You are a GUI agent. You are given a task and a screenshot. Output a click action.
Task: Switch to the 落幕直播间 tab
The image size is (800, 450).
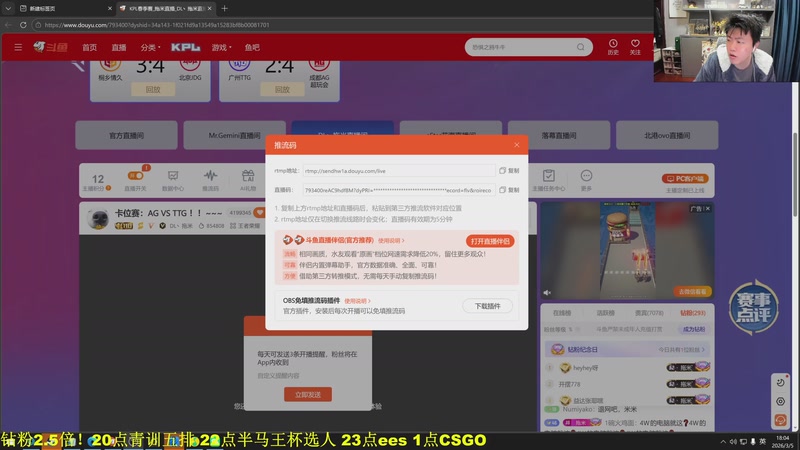559,135
